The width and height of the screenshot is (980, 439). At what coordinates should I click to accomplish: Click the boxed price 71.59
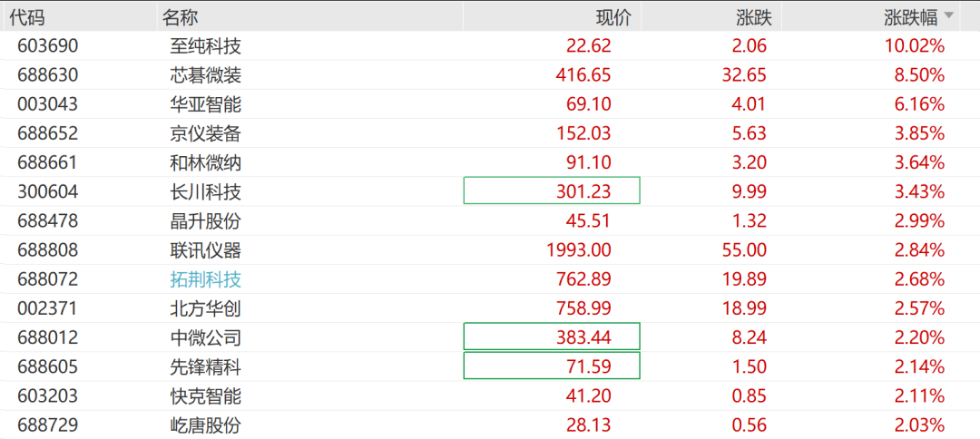coord(552,366)
